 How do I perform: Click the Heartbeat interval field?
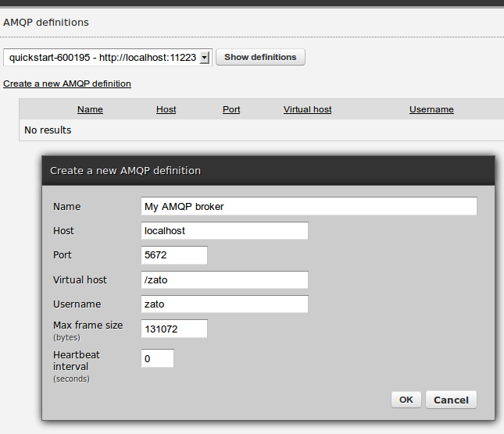[158, 358]
